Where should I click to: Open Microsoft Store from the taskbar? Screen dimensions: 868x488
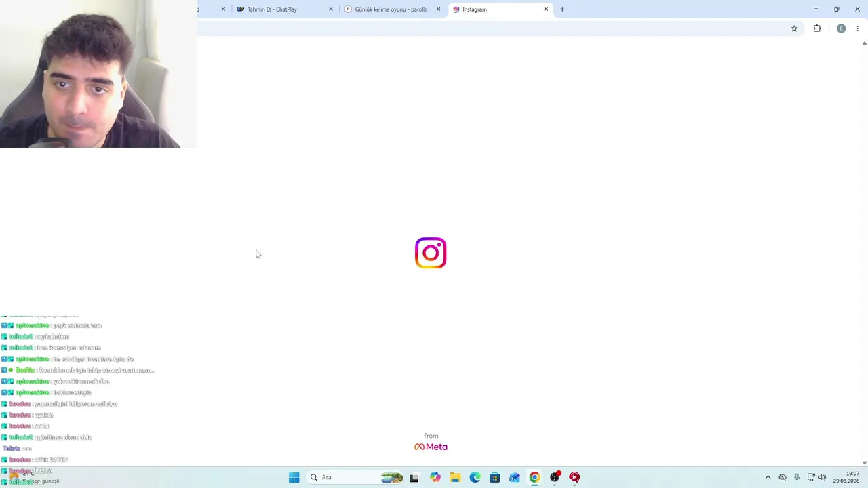494,477
